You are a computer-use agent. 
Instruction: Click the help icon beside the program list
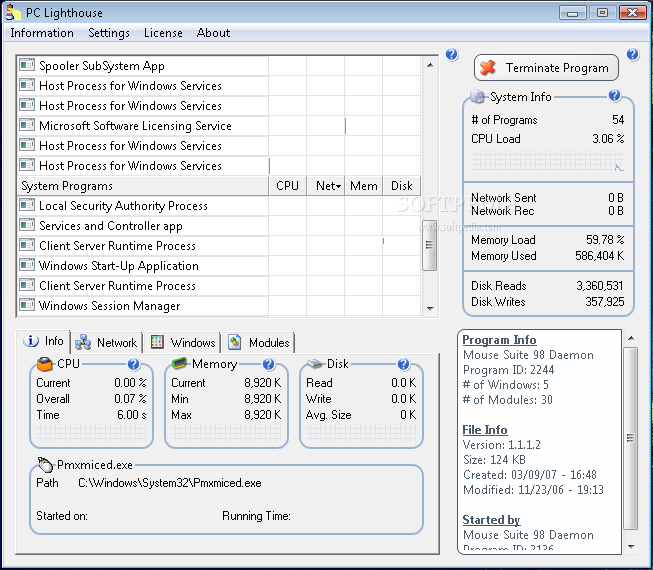(x=451, y=54)
